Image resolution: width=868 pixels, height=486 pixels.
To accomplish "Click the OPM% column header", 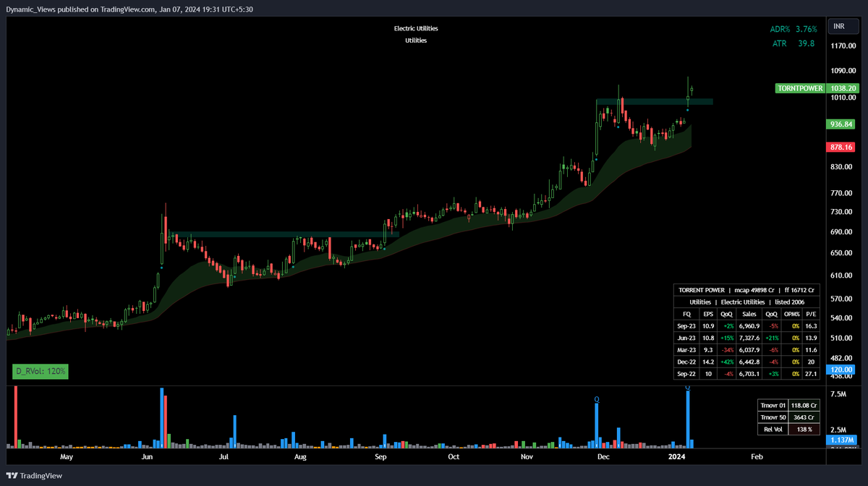I will point(791,315).
